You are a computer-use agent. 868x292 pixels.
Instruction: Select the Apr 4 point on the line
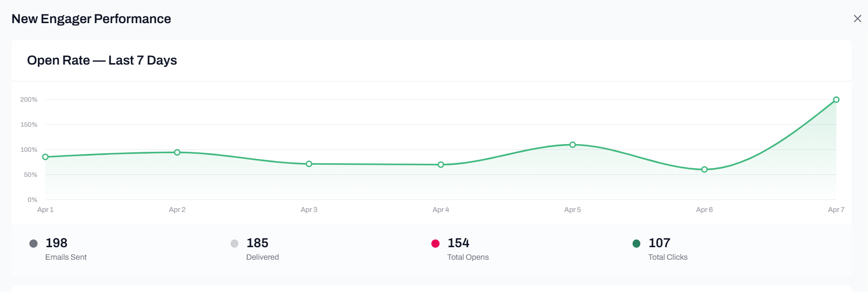tap(440, 165)
